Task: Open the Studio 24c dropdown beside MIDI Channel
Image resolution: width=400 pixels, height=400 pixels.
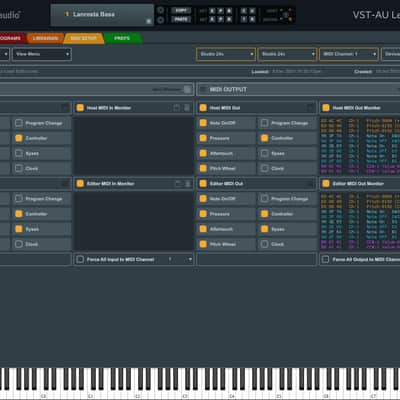Action: tap(287, 54)
